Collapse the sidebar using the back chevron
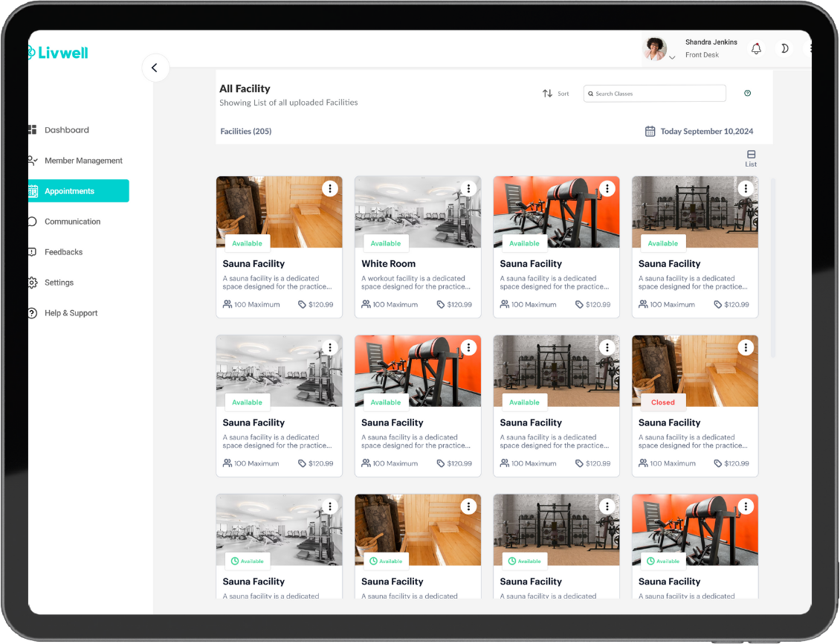The image size is (840, 644). point(155,67)
